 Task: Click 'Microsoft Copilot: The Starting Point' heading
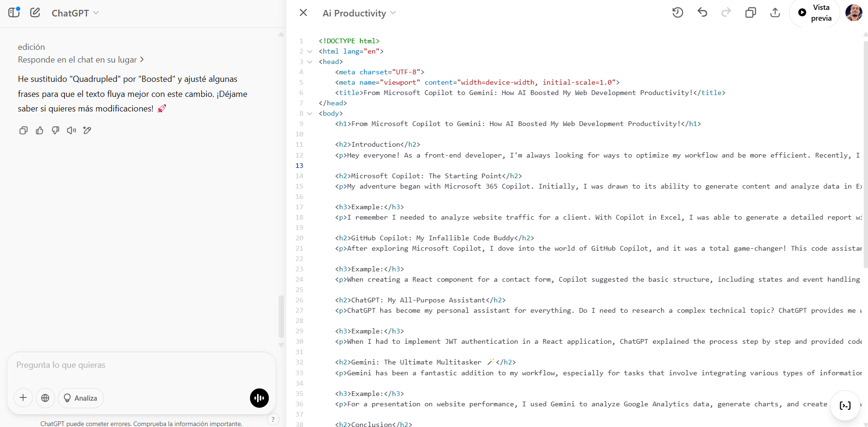(x=429, y=176)
